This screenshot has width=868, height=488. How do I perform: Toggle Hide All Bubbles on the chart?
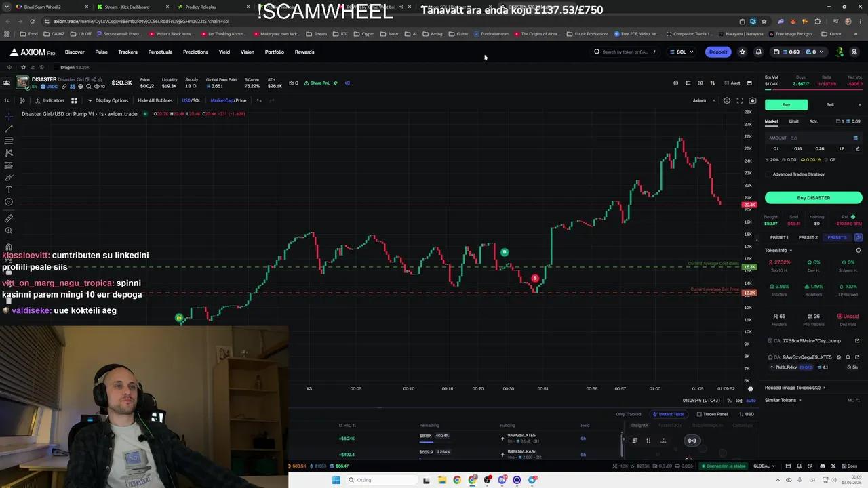155,100
